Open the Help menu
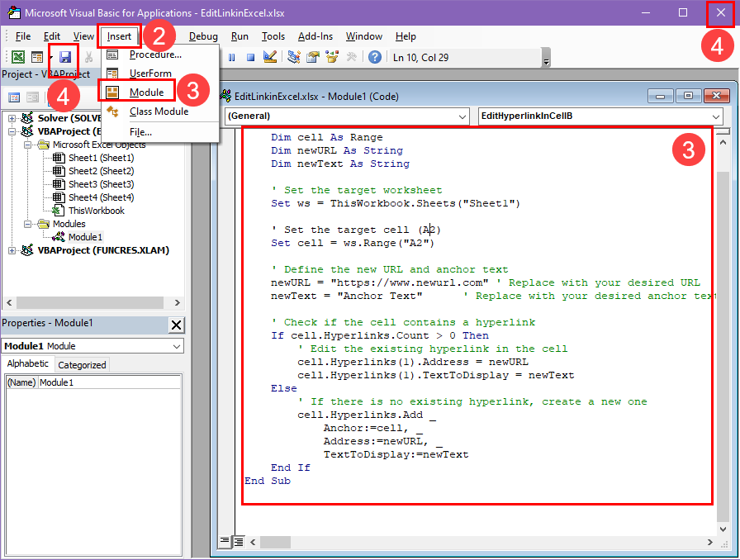740x560 pixels. [406, 36]
